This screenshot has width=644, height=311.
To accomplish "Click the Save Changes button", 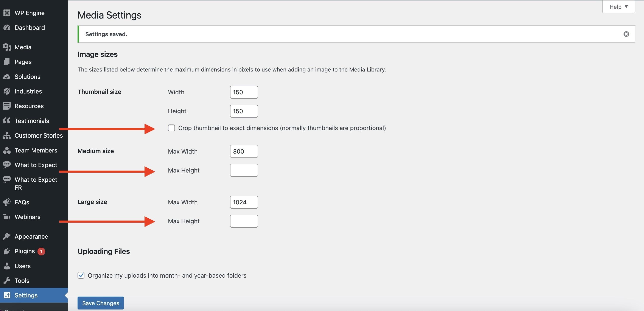I will point(101,303).
